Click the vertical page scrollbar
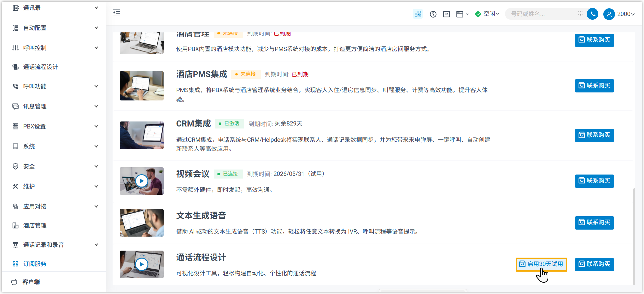 point(634,234)
